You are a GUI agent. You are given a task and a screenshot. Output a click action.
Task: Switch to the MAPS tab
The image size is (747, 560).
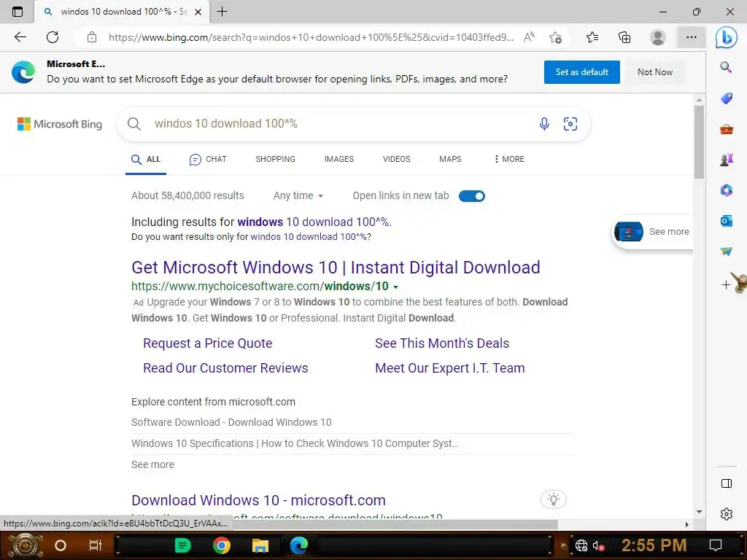450,159
